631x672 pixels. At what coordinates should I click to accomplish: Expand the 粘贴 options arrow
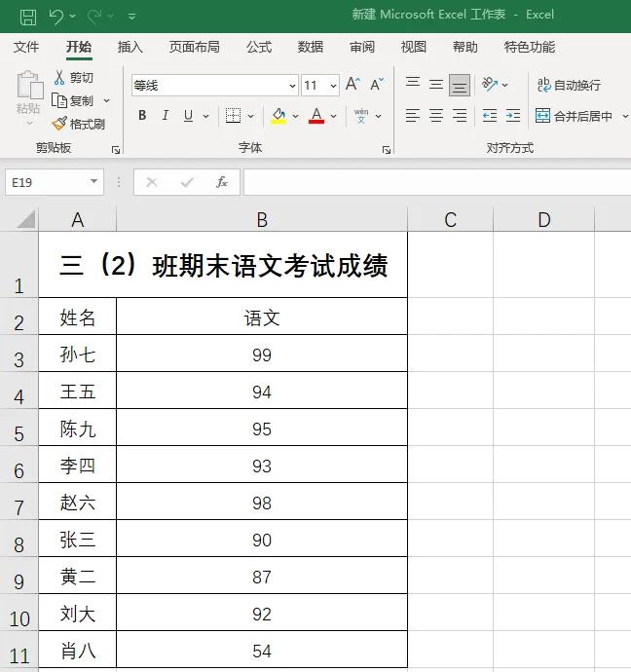point(29,123)
